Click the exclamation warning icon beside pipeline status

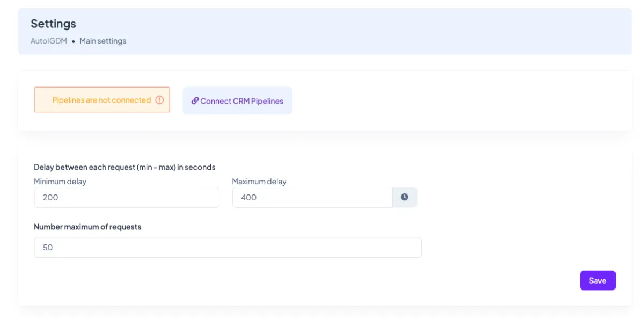click(159, 100)
